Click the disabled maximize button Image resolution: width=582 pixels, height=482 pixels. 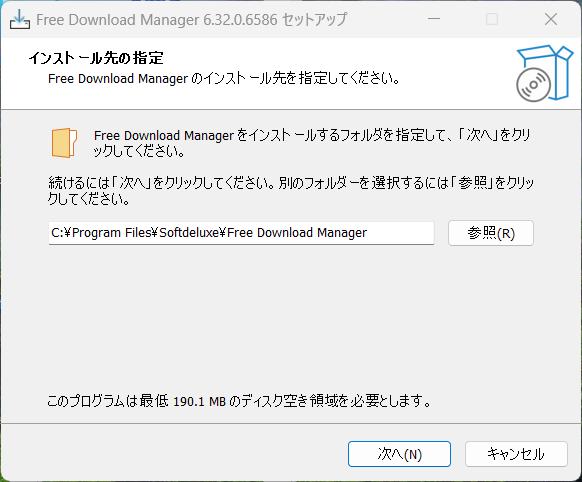tap(492, 19)
